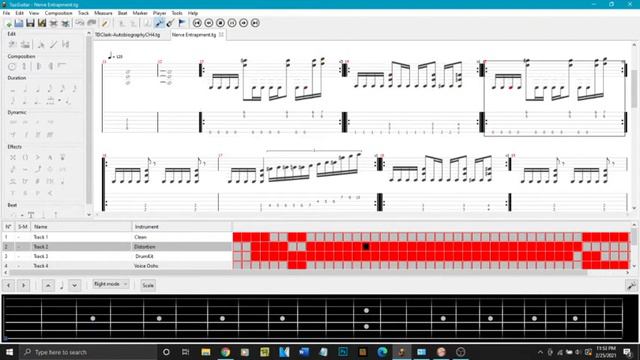
Task: Select the eighth note duration icon
Action: point(50,88)
